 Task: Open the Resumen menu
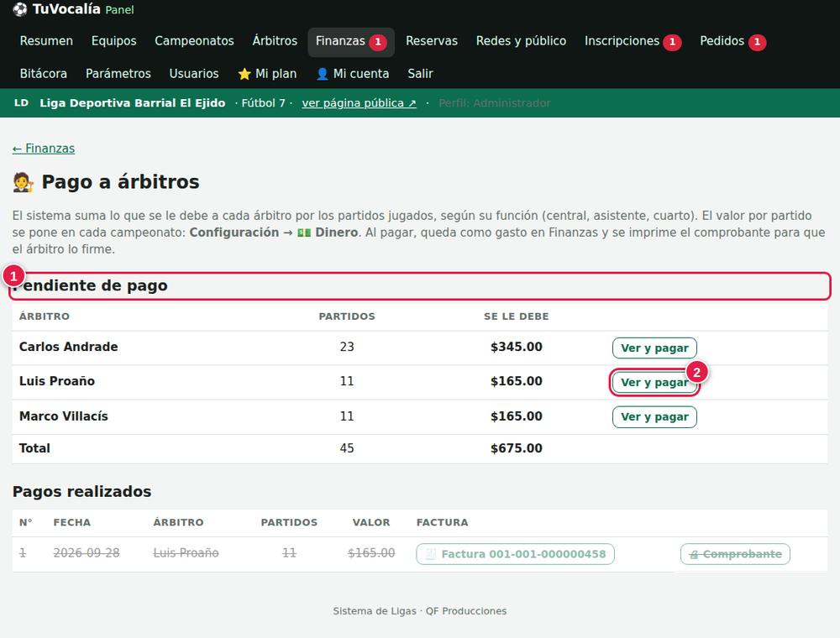[46, 41]
